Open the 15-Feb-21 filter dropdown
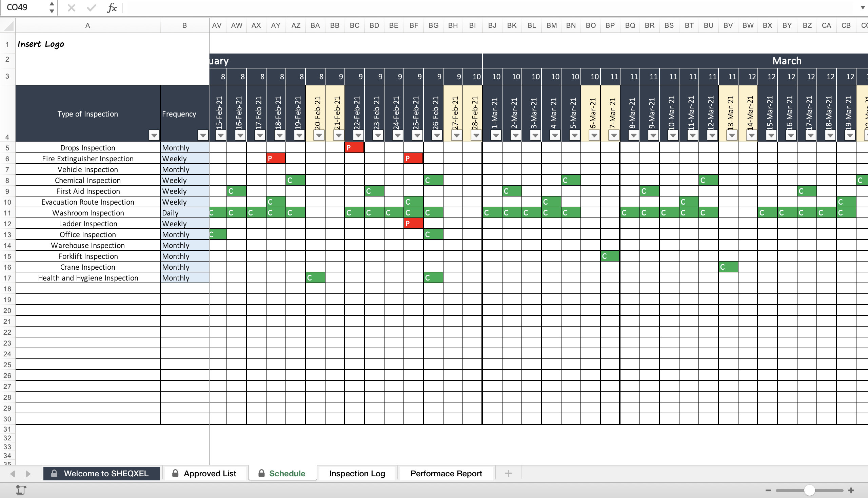 tap(221, 136)
